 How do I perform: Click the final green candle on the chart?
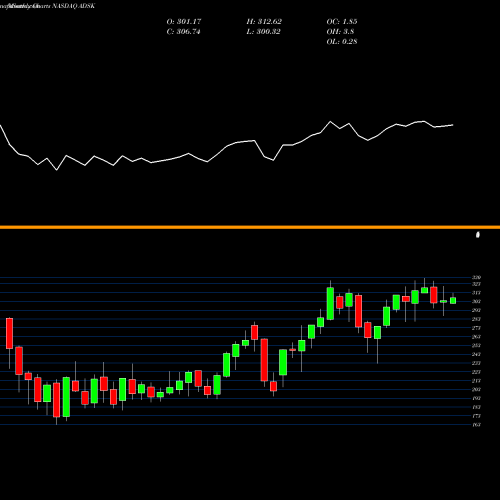[453, 300]
